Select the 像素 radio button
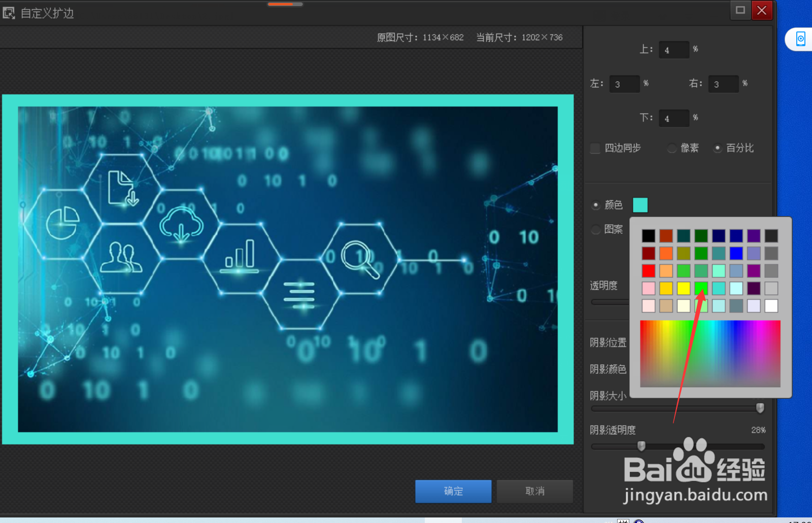Image resolution: width=812 pixels, height=523 pixels. click(672, 148)
